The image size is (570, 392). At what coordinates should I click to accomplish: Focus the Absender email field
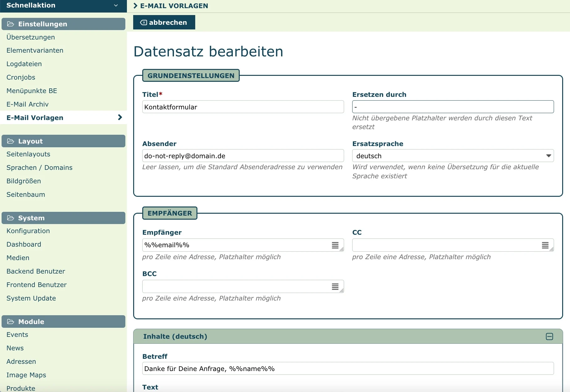[243, 156]
